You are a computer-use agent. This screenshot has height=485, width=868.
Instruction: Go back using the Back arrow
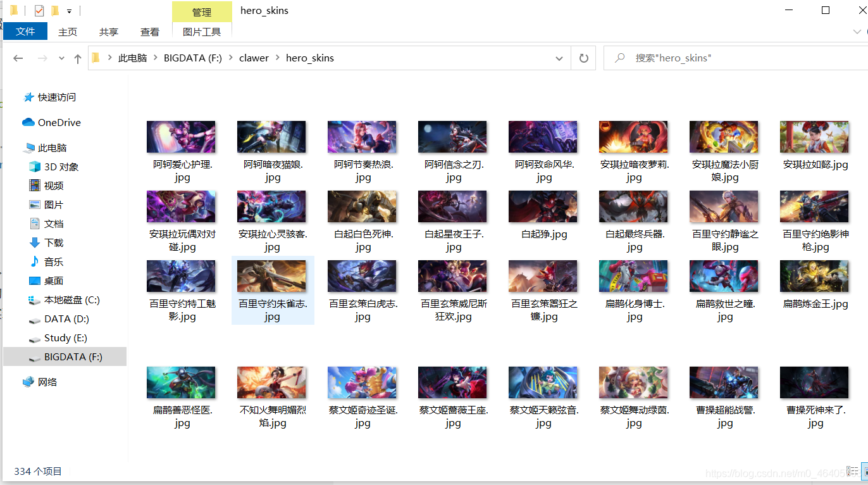coord(18,58)
